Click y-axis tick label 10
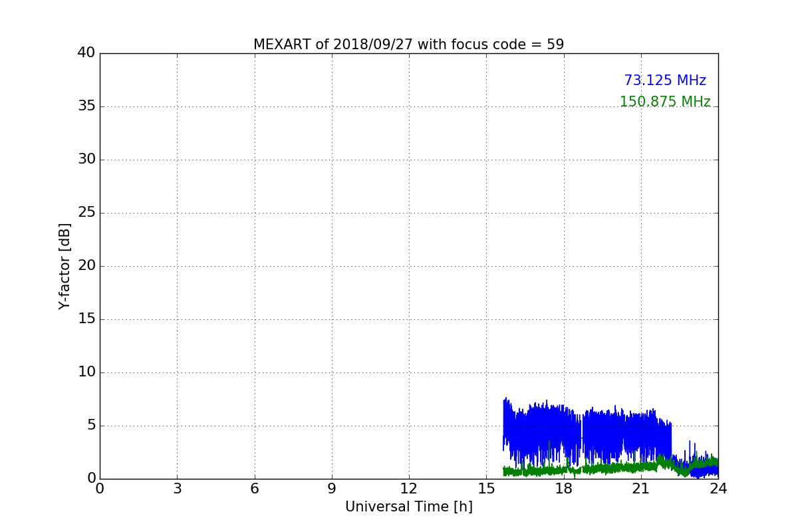Screen dimensions: 798x532 click(x=86, y=372)
